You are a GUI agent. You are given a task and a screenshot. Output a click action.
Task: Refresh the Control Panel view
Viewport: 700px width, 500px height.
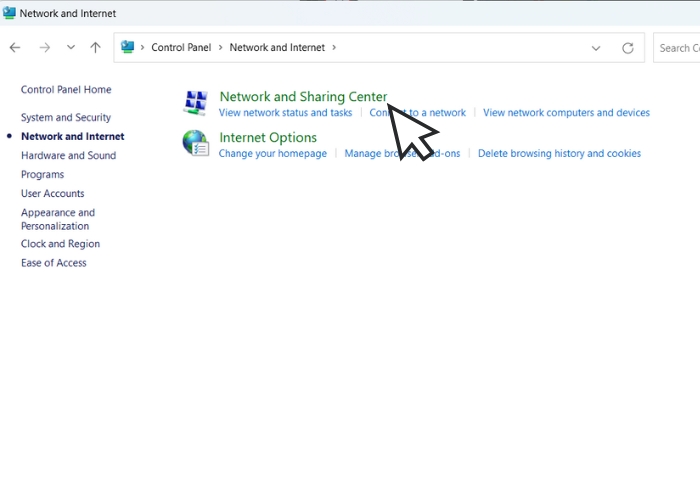(627, 47)
